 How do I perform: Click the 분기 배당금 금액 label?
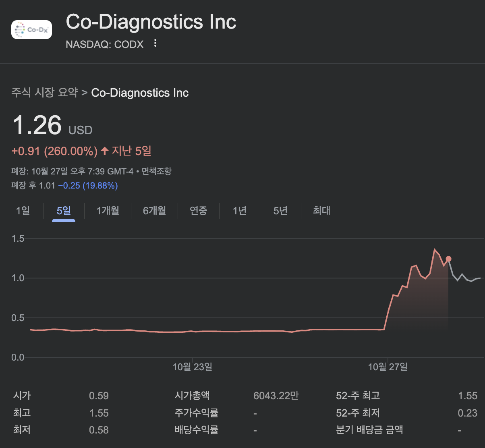tap(369, 430)
